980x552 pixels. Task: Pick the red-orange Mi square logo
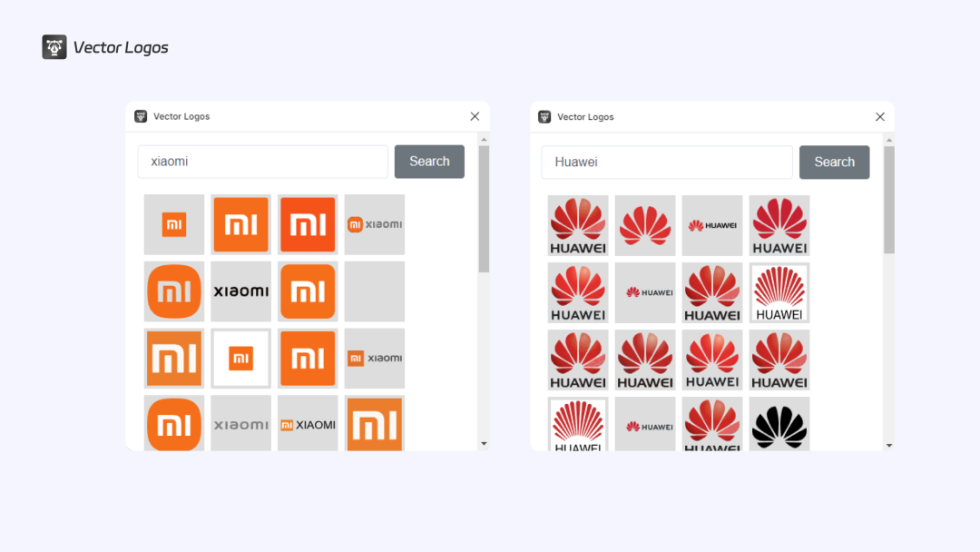coord(308,224)
